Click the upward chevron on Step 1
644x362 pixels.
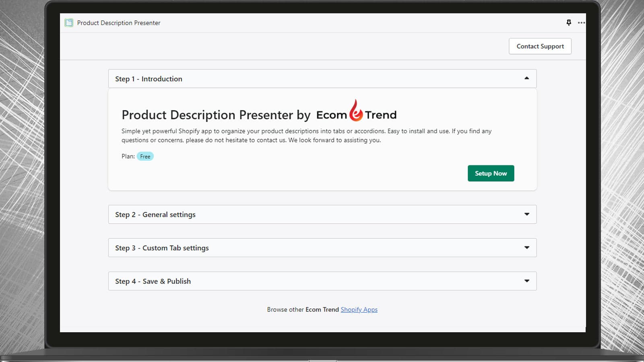pyautogui.click(x=526, y=78)
